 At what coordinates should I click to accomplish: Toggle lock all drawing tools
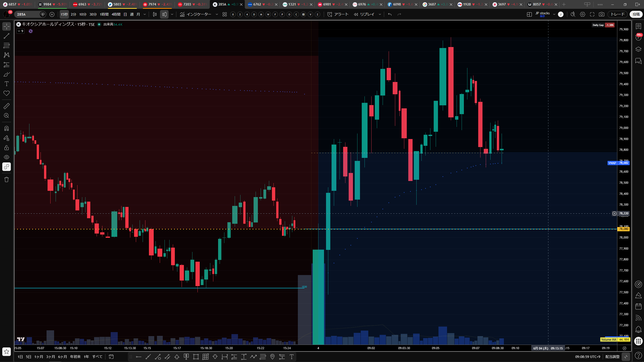[x=7, y=148]
